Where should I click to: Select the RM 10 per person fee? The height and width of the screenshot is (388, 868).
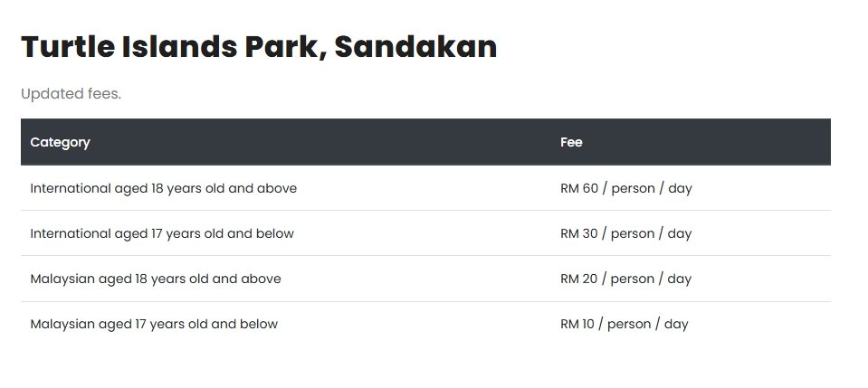pyautogui.click(x=624, y=324)
